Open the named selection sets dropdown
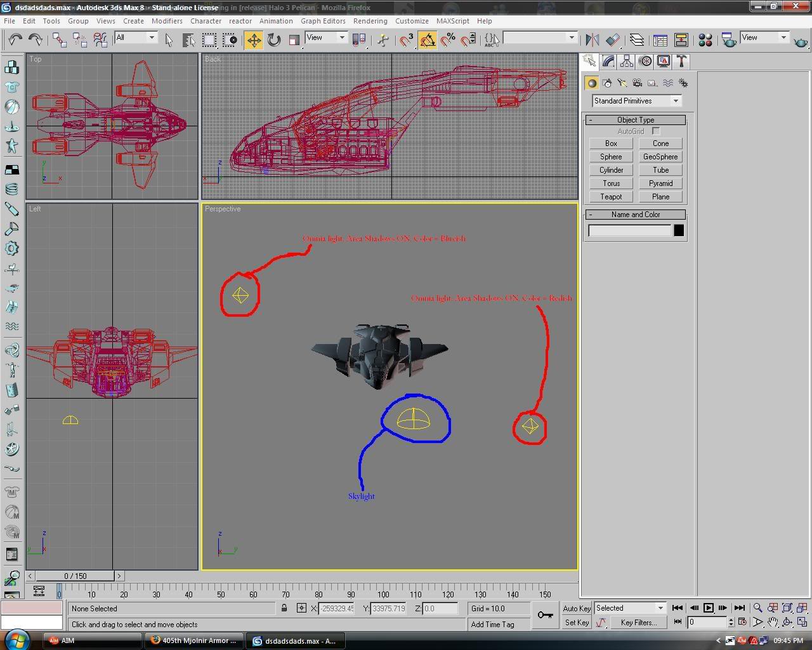Image resolution: width=812 pixels, height=650 pixels. tap(539, 37)
